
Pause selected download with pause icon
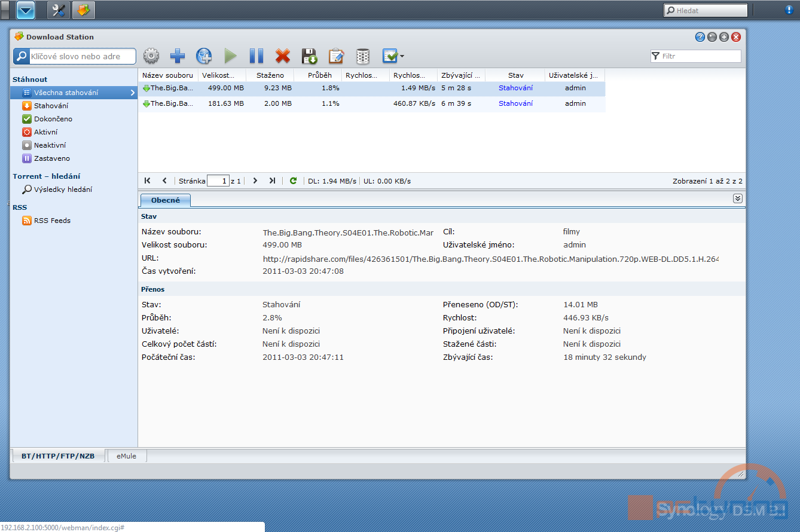[x=257, y=56]
